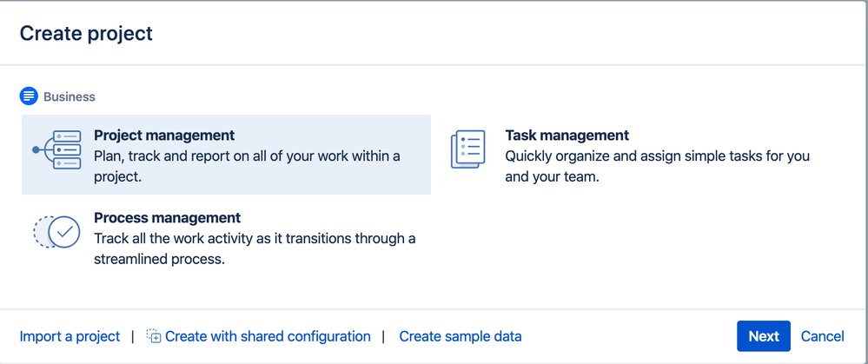This screenshot has width=868, height=364.
Task: Select the Task management title
Action: pos(567,135)
